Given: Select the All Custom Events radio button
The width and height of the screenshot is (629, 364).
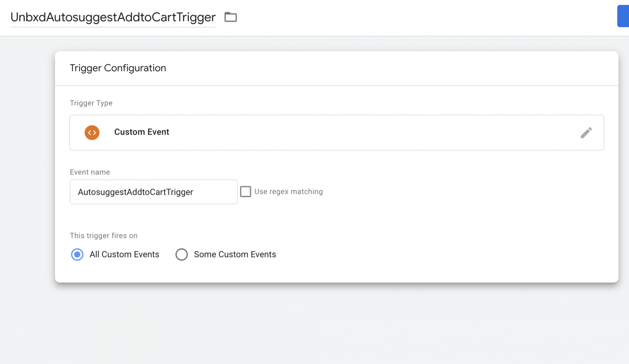Looking at the screenshot, I should tap(77, 254).
